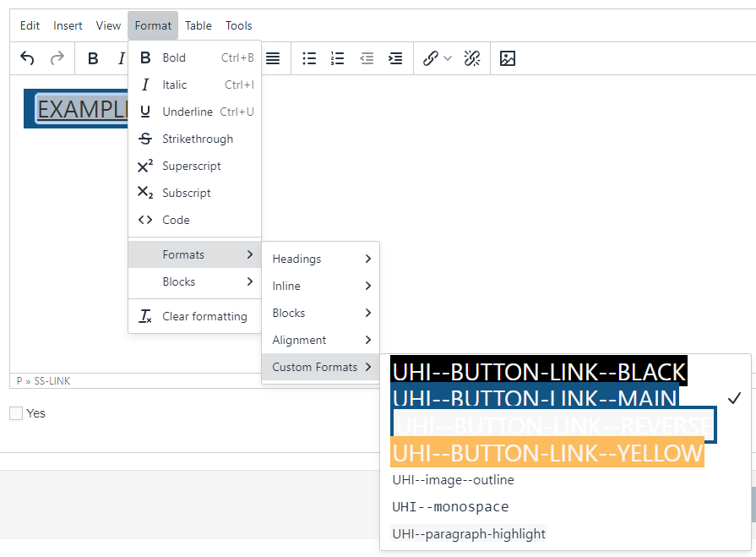Expand Blocks in the Formats submenu
Image resolution: width=756 pixels, height=557 pixels.
click(321, 313)
